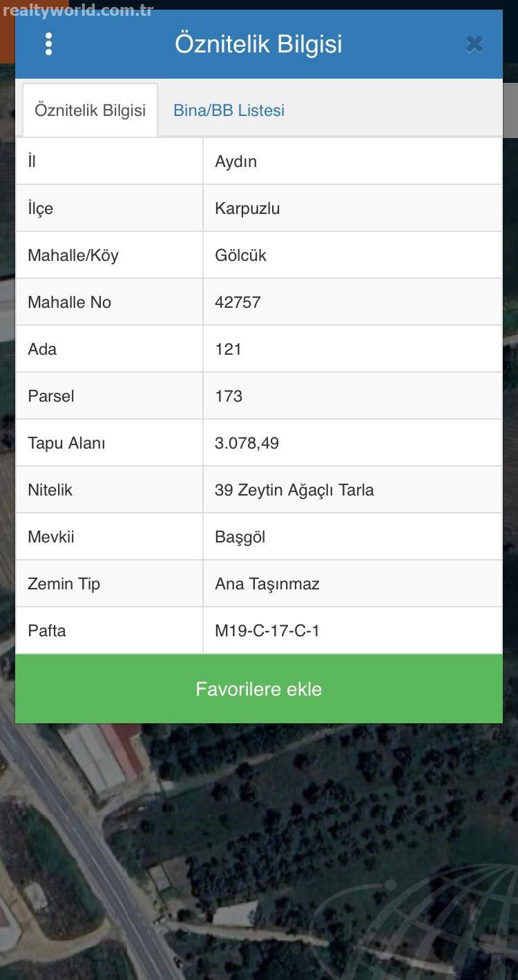518x980 pixels.
Task: Select the Gölcük neighborhood value
Action: 240,255
